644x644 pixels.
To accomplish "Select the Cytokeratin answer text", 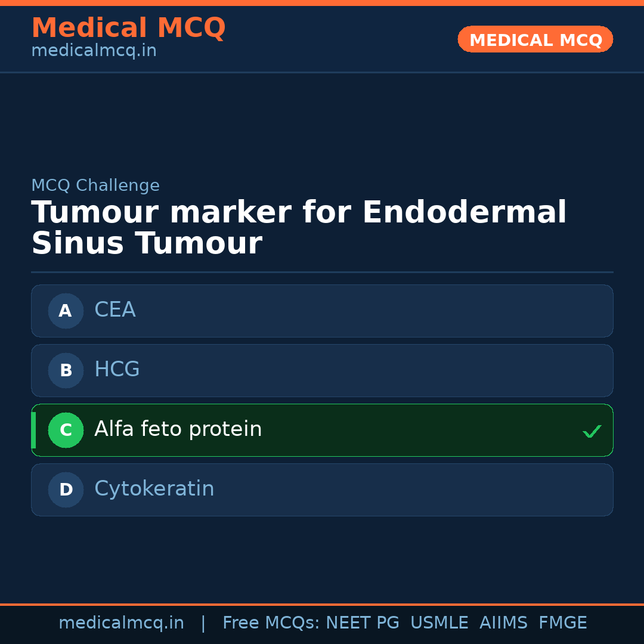I will (154, 489).
